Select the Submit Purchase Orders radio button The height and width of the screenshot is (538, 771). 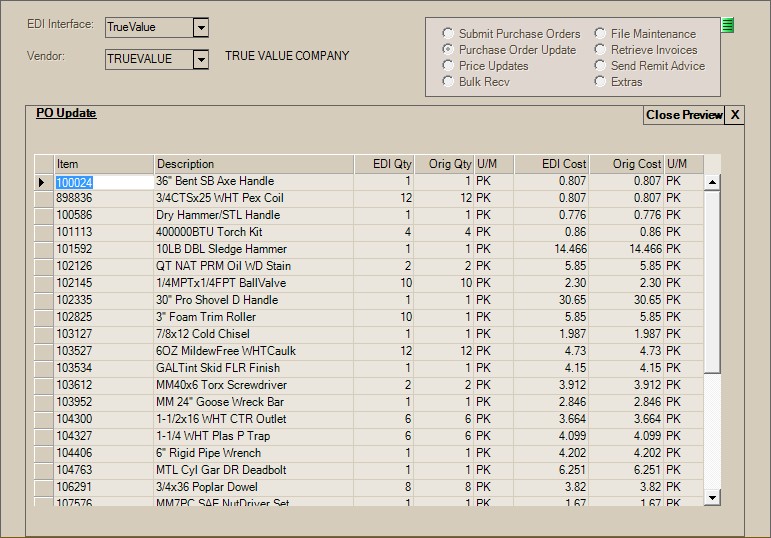coord(447,33)
